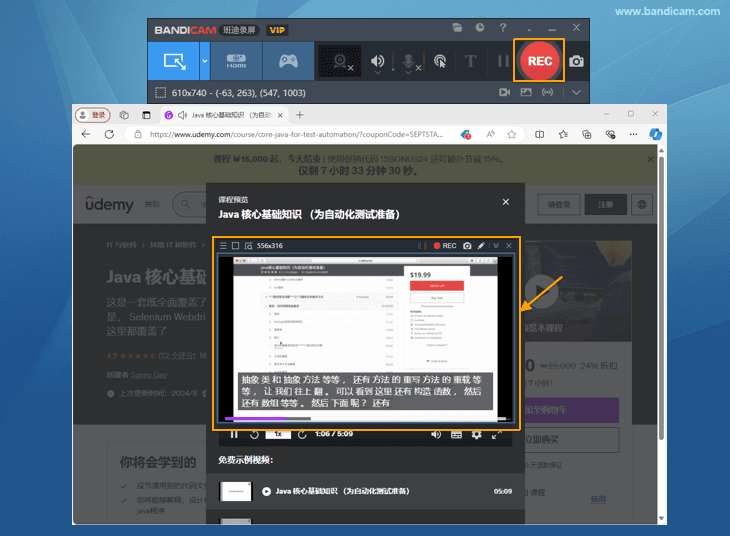Toggle the webcam overlay in Bandicam
730x536 pixels.
340,61
